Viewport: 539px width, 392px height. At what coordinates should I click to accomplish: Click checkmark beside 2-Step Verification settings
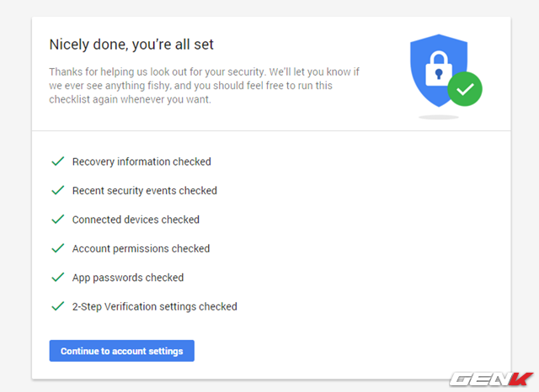(x=57, y=307)
